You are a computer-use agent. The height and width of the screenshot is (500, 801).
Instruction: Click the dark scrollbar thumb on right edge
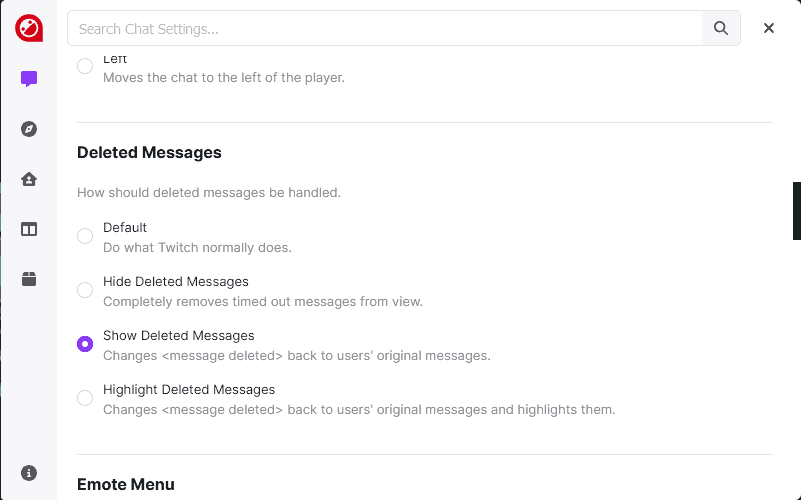tap(796, 211)
